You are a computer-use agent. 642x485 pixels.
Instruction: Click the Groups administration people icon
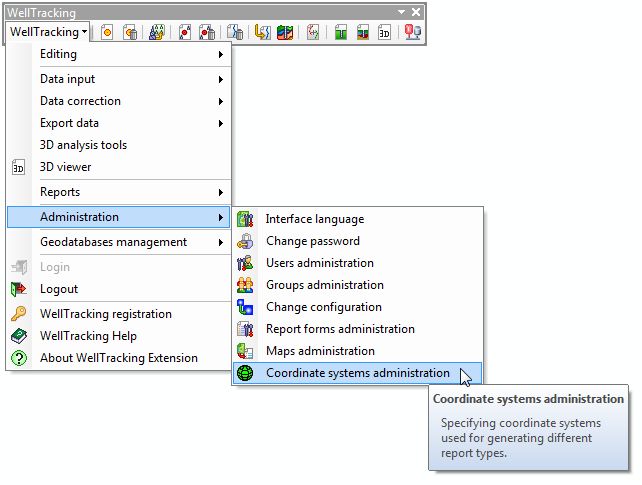point(245,285)
